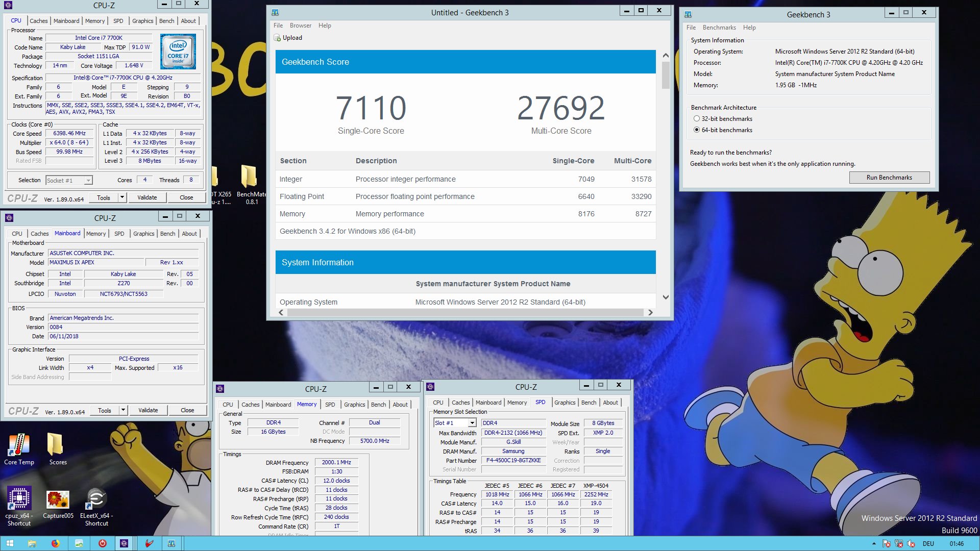The image size is (980, 551).
Task: Click the Intel Core i7 logo in CPU-Z
Action: (178, 52)
